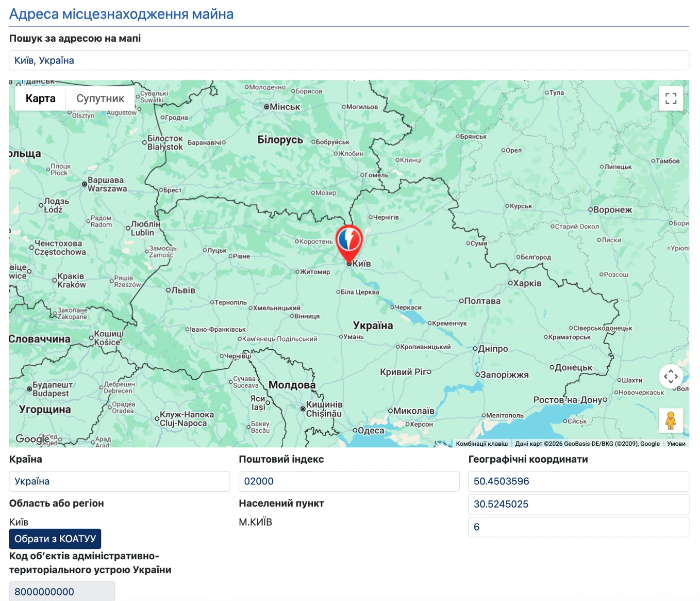700x601 pixels.
Task: Open the map camera controls compass icon
Action: click(x=671, y=377)
